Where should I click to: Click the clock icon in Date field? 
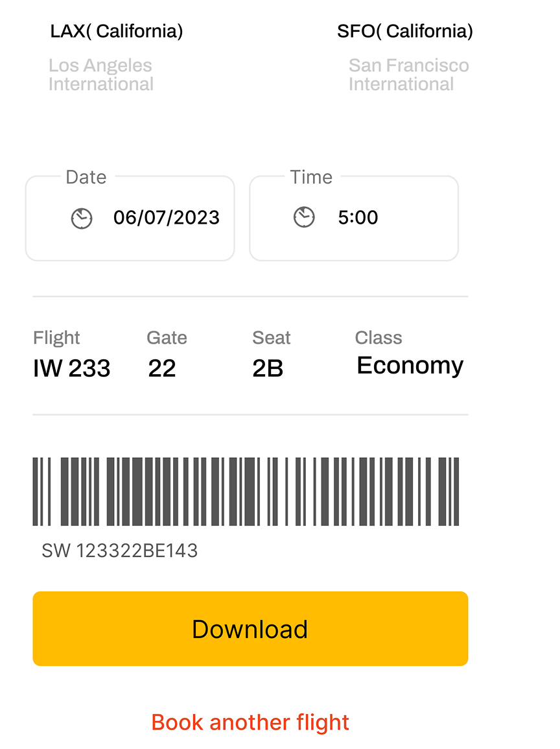[82, 219]
